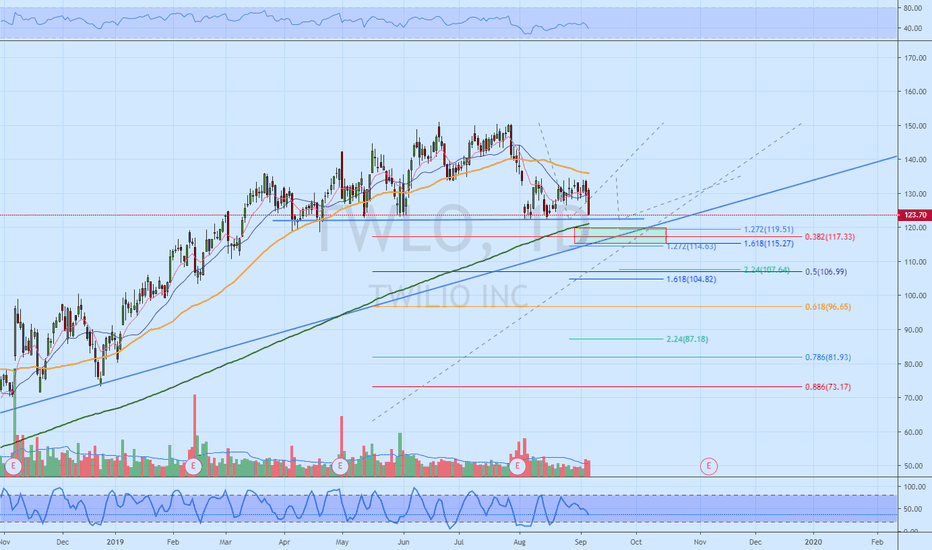Click the 2.24(107.64) extension label
Screen dimensions: 932x550
(767, 270)
